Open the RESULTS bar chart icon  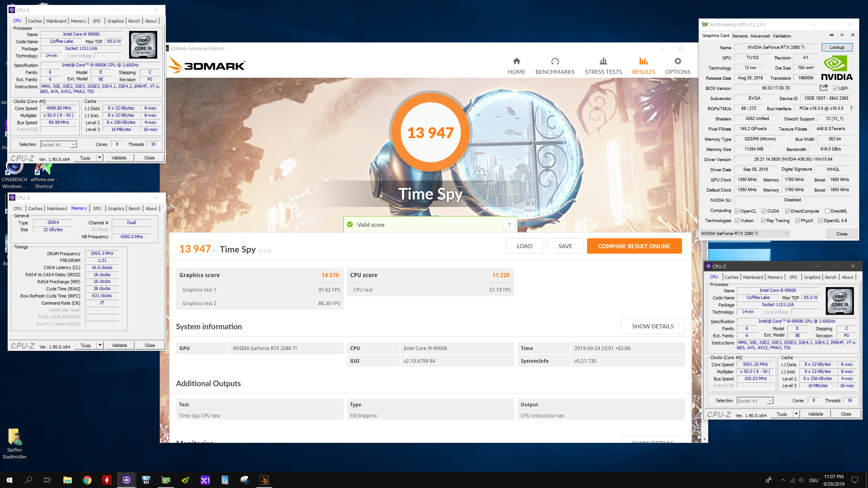point(643,61)
